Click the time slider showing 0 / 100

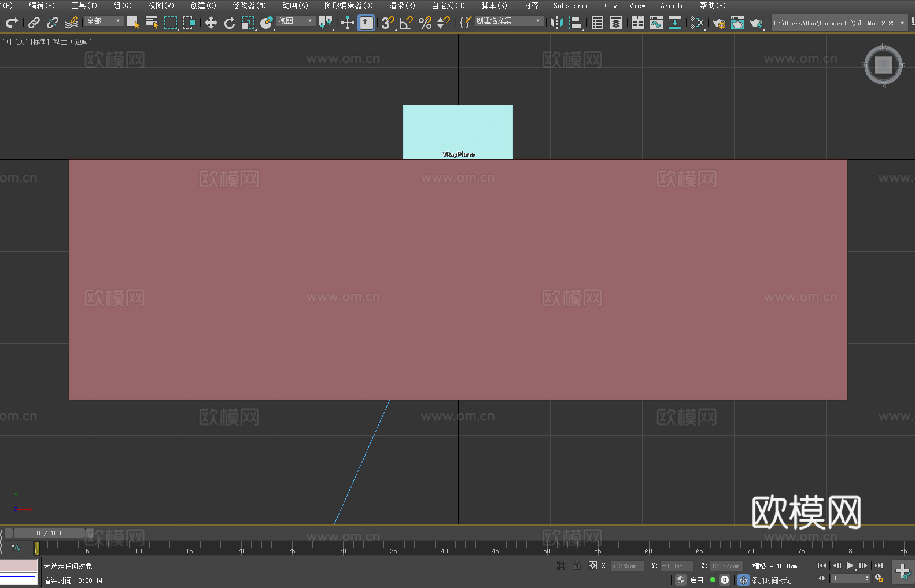[49, 533]
